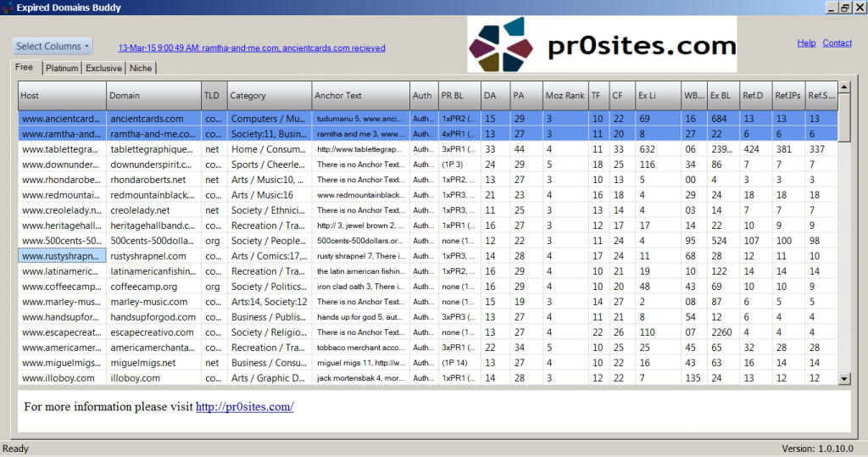Sort by the Ex Li column header

[658, 95]
